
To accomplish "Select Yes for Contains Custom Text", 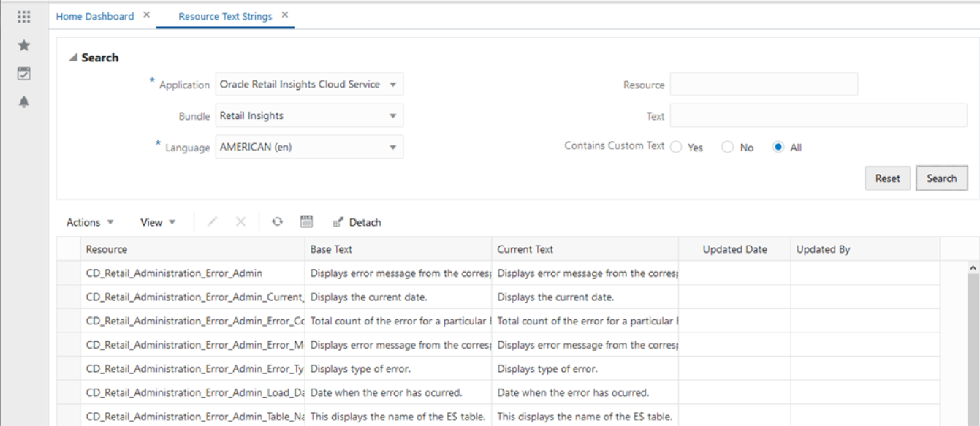I will click(x=676, y=148).
